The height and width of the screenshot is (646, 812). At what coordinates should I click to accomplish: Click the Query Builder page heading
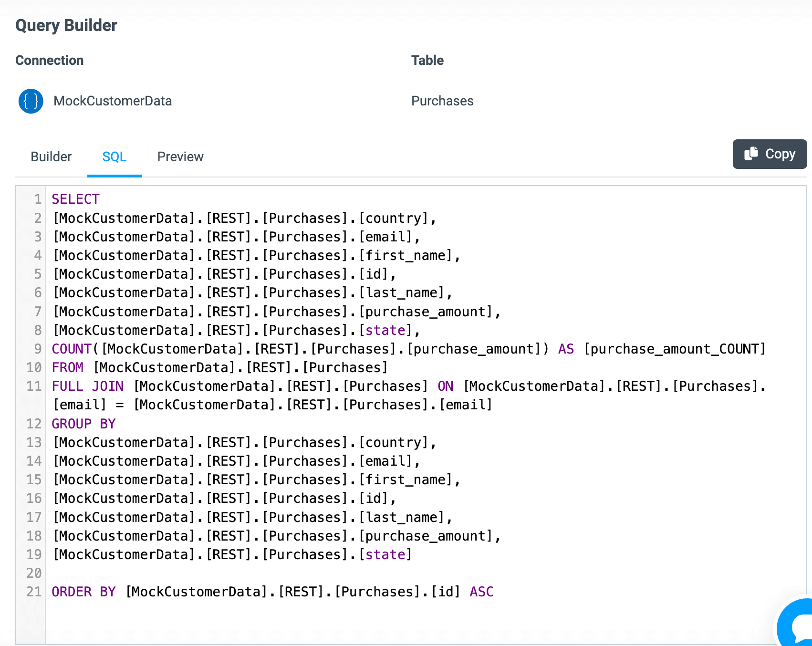point(66,25)
